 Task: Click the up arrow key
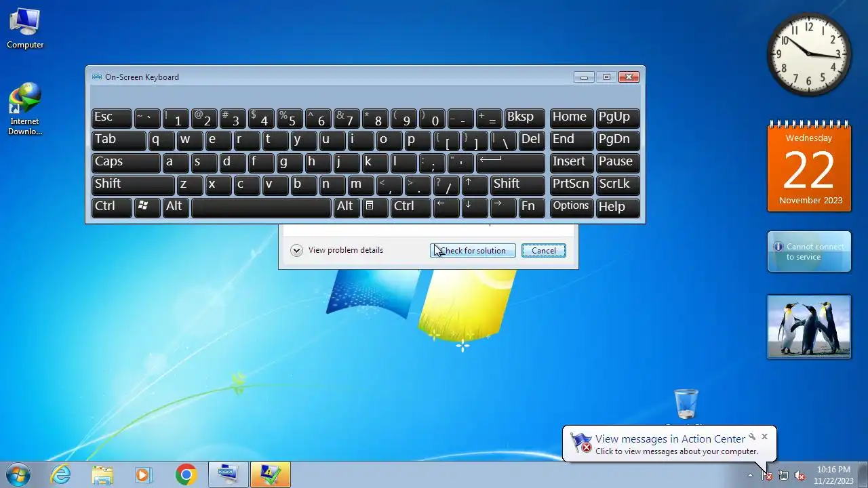475,184
